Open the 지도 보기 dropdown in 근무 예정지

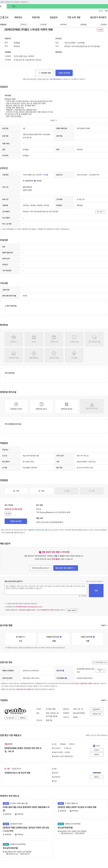100,212
